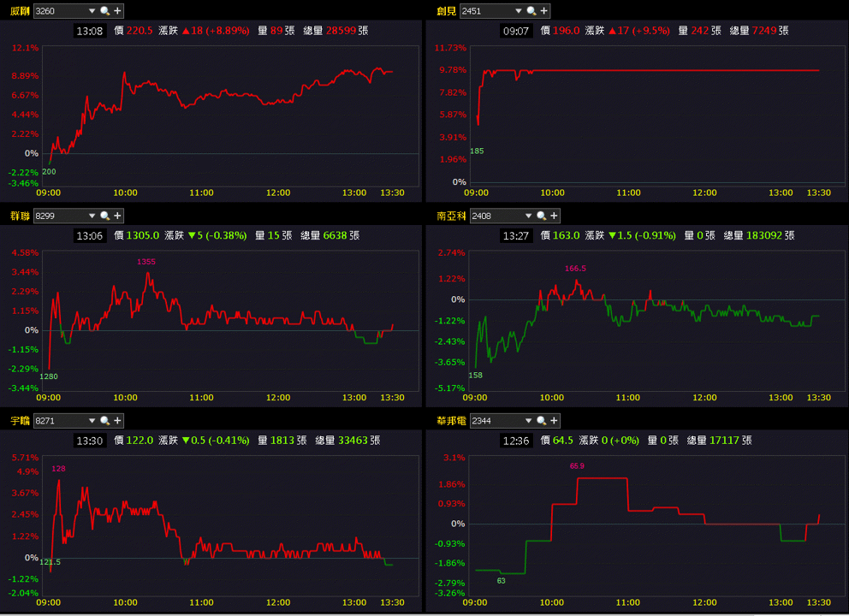Image resolution: width=849 pixels, height=616 pixels.
Task: Open the dropdown arrow of stock code 2451
Action: [x=519, y=11]
